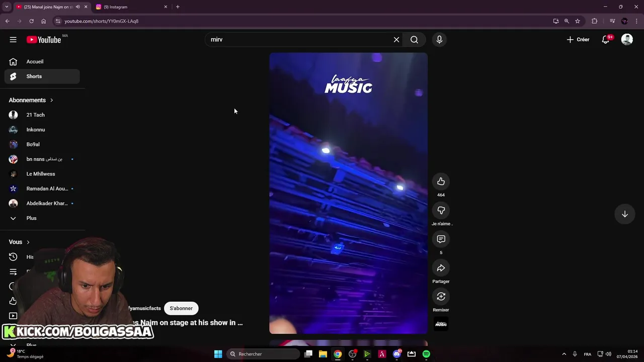
Task: Open Spotify from the taskbar
Action: click(426, 354)
